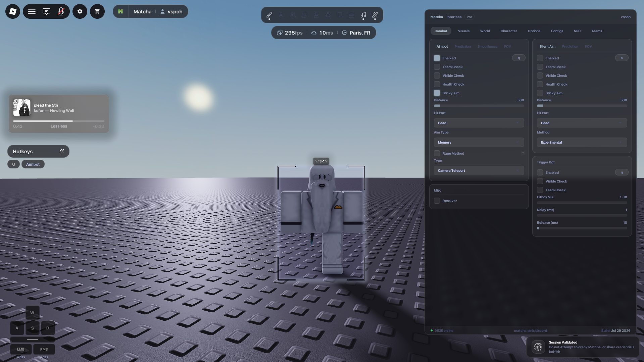
Task: Open the Silent Aim Hit Part dropdown
Action: point(582,123)
